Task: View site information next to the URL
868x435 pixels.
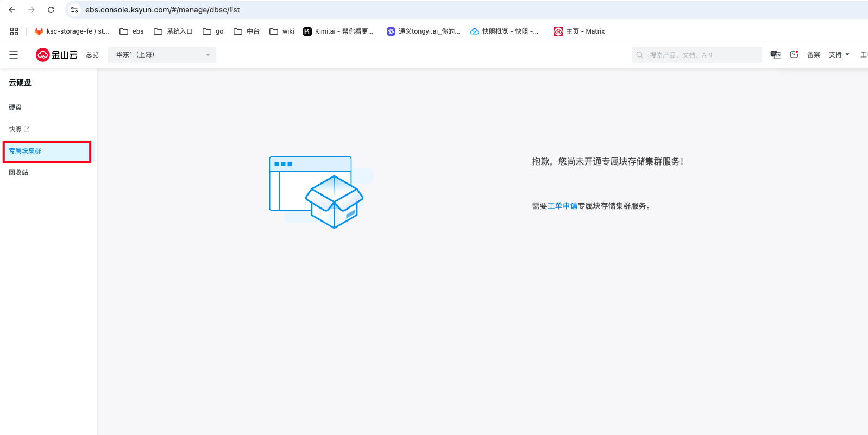Action: point(74,10)
